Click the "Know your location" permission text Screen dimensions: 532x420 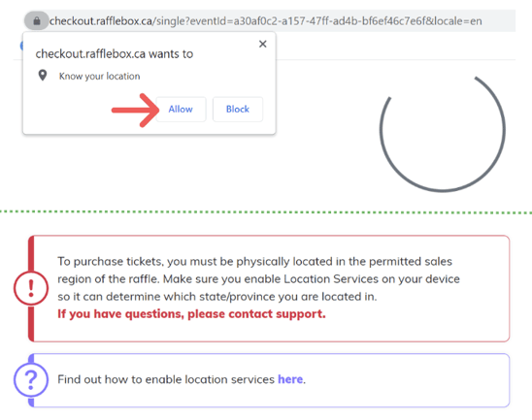99,77
